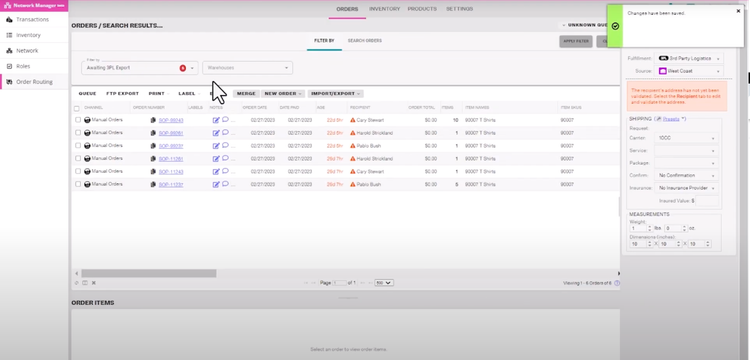750x360 pixels.
Task: Click the refresh icon below the orders grid
Action: pos(77,283)
